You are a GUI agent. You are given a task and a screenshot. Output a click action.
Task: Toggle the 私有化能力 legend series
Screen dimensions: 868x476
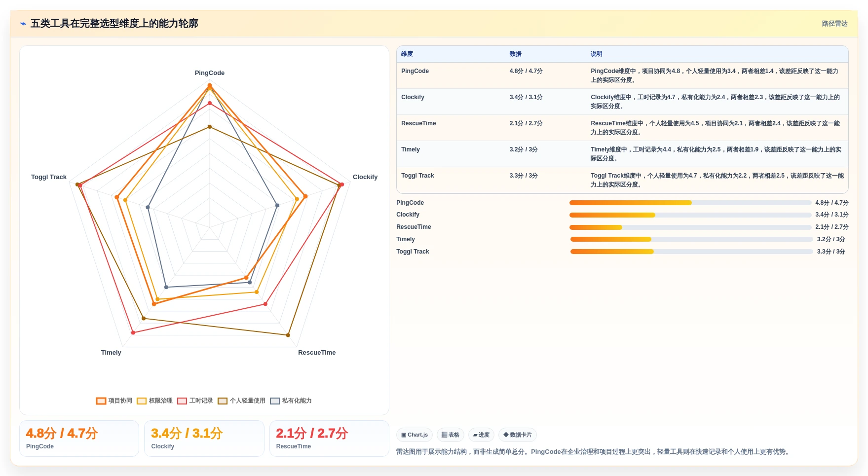coord(291,401)
